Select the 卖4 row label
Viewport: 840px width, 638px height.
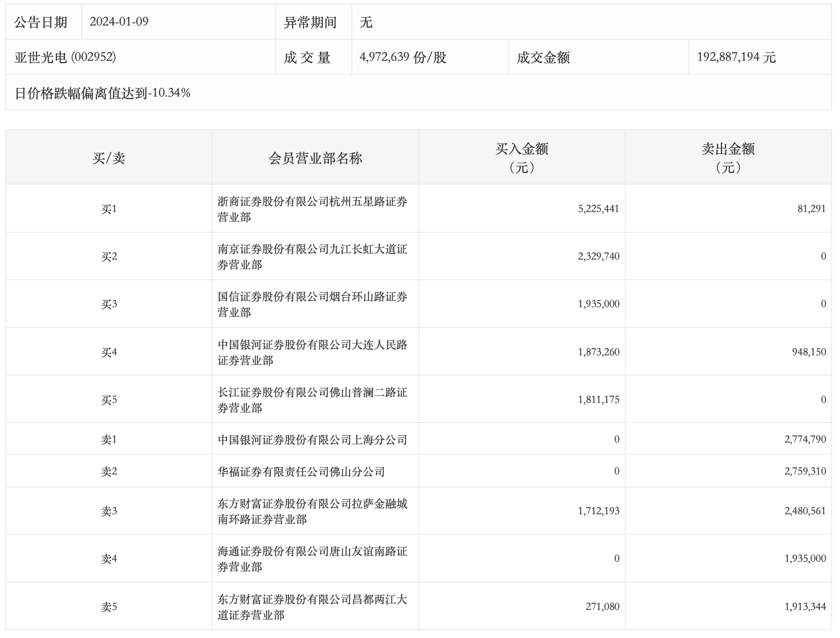[x=109, y=559]
